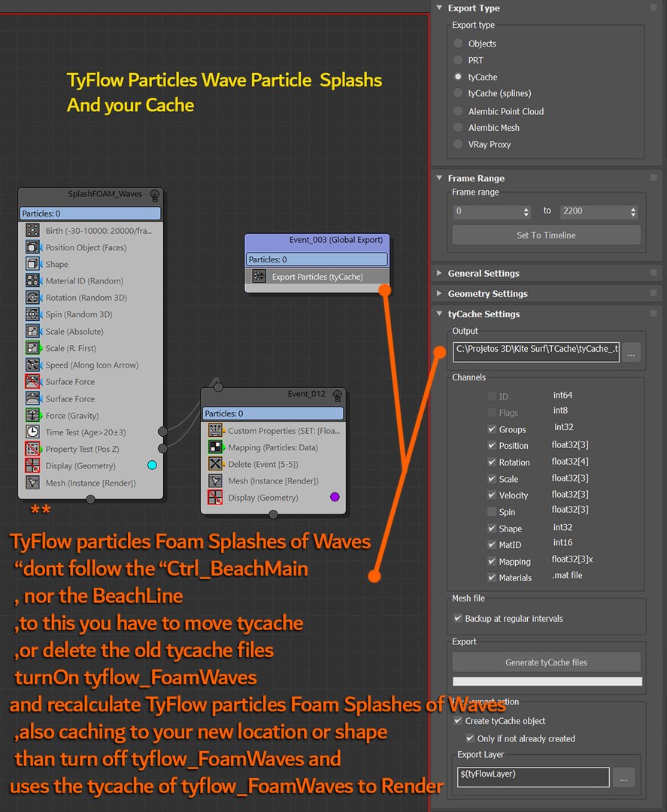Adjust the frame range end 2200 spinner

[633, 211]
